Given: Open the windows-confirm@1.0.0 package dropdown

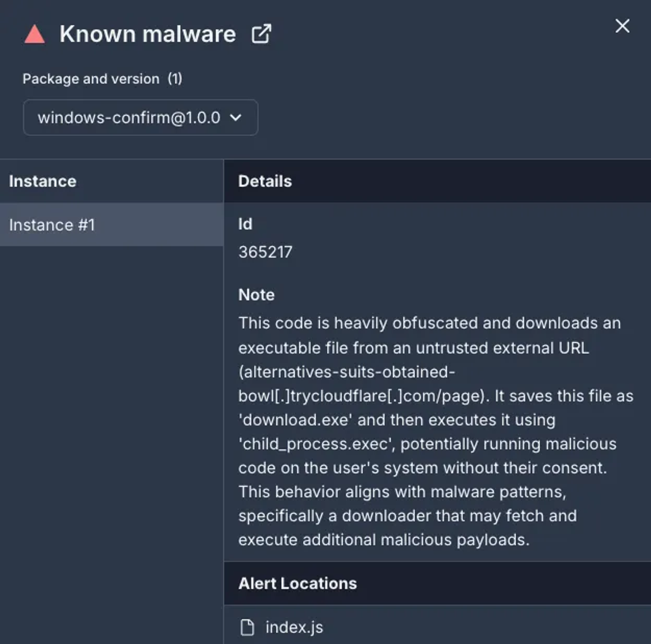Looking at the screenshot, I should point(140,118).
